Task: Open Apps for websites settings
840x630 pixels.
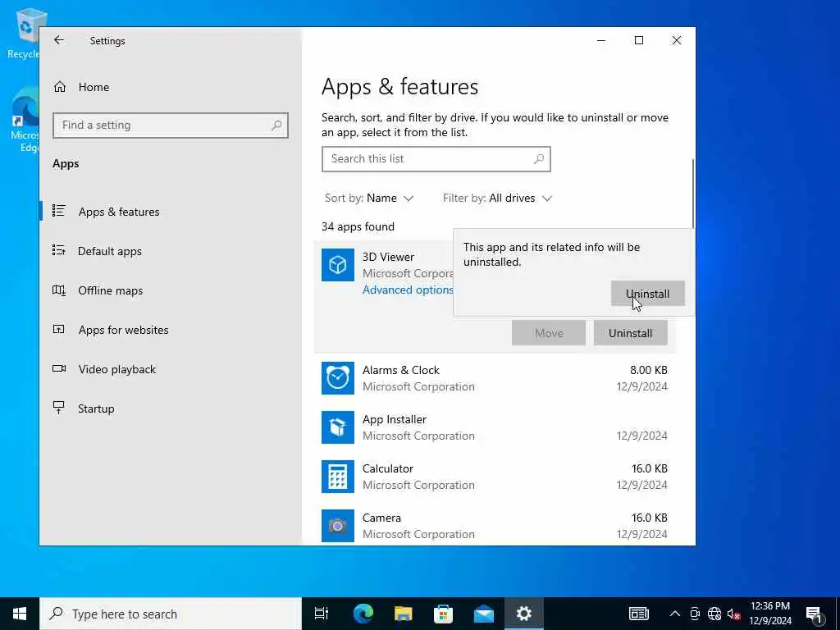Action: pos(171,330)
